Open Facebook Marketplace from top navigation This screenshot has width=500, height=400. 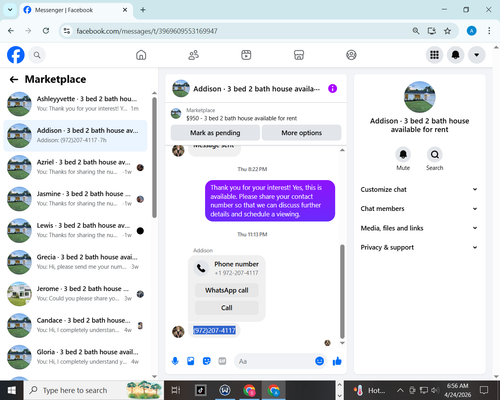click(299, 55)
